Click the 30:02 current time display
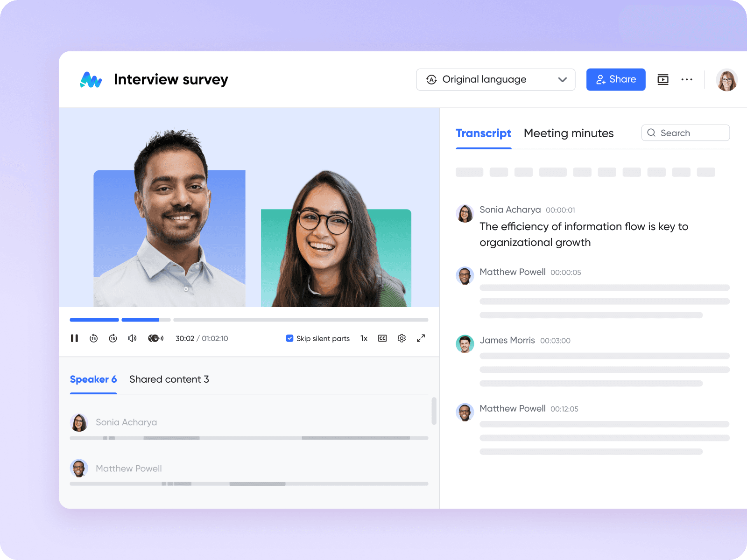 click(185, 338)
